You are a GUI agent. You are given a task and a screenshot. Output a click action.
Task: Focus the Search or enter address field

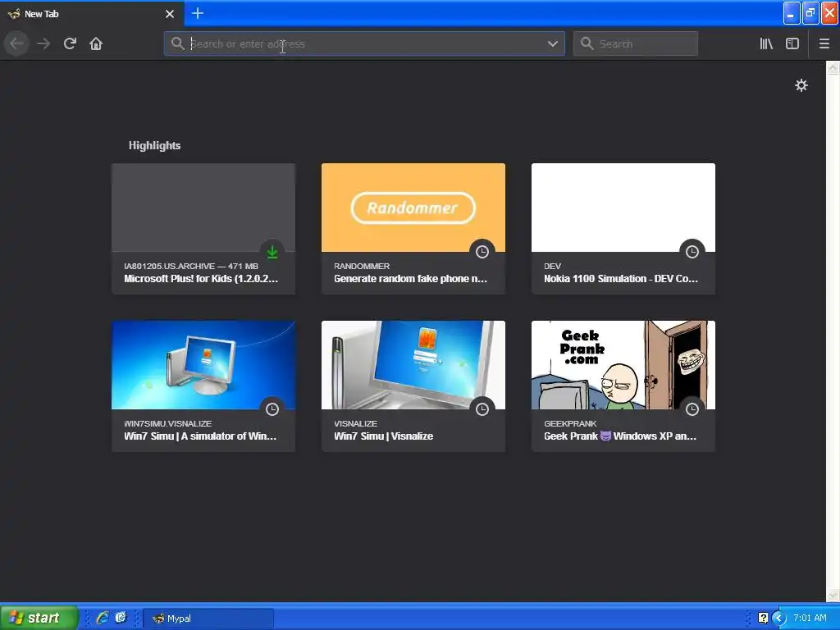(x=364, y=43)
